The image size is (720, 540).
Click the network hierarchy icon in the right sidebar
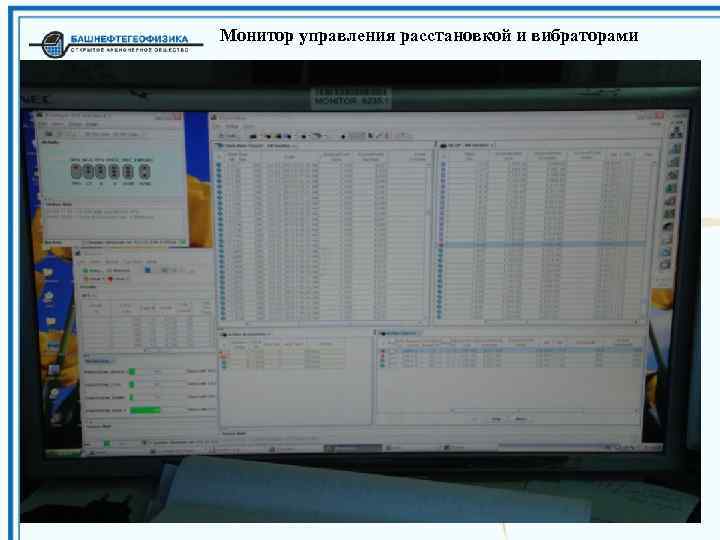675,132
